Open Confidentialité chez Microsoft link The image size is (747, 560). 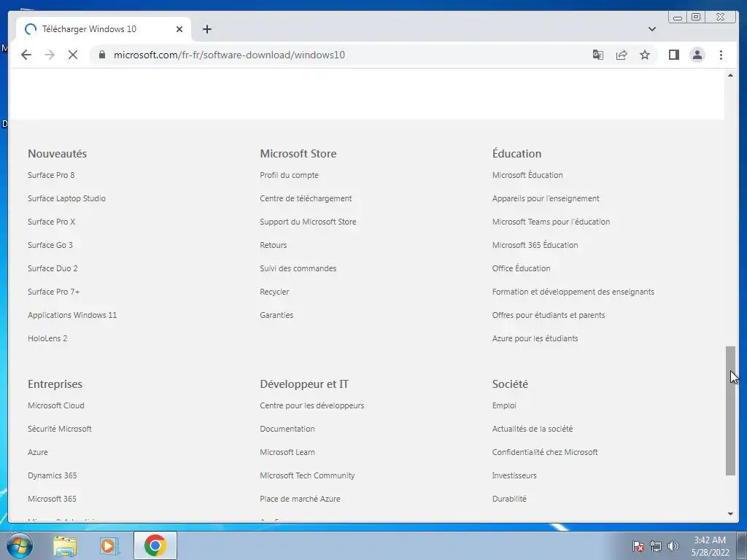545,452
